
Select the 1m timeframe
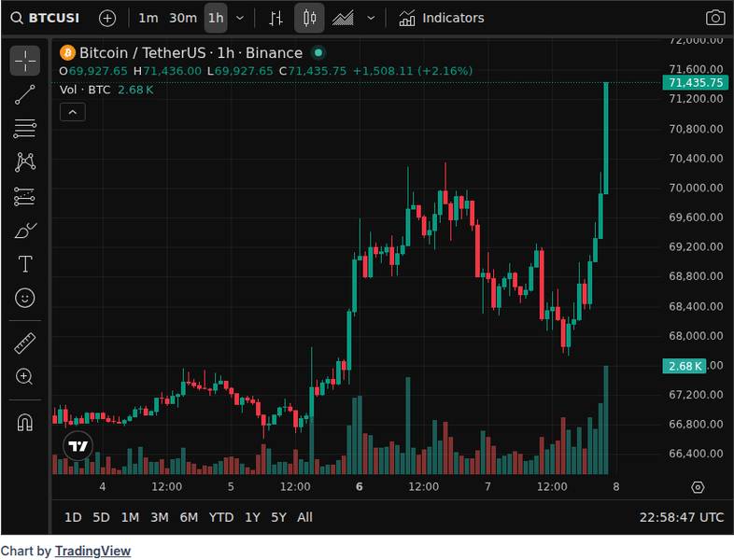[x=148, y=19]
